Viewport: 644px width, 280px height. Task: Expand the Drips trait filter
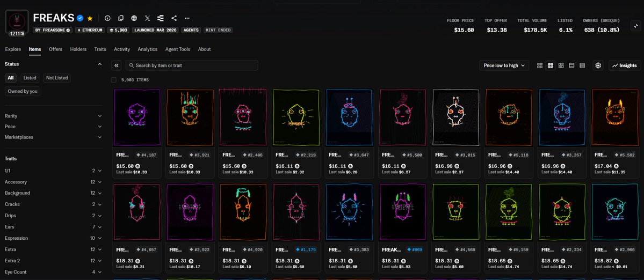[53, 216]
